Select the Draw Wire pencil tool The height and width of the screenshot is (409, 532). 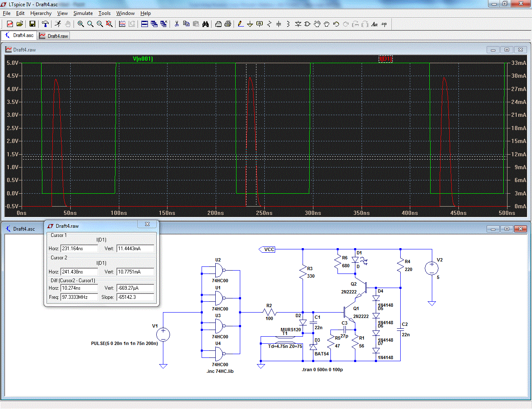point(241,24)
